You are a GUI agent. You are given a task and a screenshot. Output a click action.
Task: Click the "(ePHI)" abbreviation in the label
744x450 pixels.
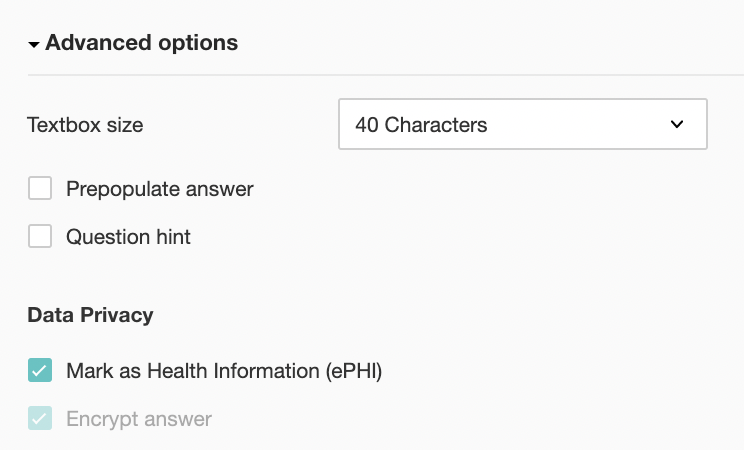[x=354, y=371]
